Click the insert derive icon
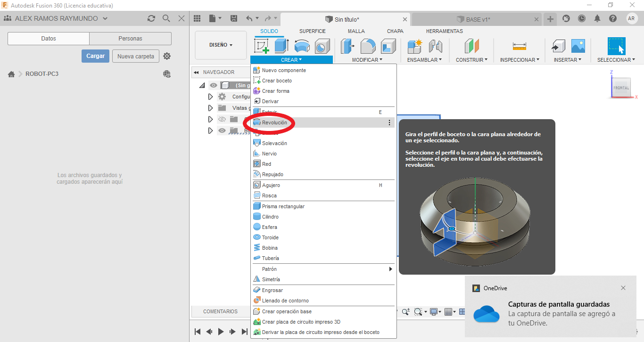Screen dimensions: 644x342 558,46
